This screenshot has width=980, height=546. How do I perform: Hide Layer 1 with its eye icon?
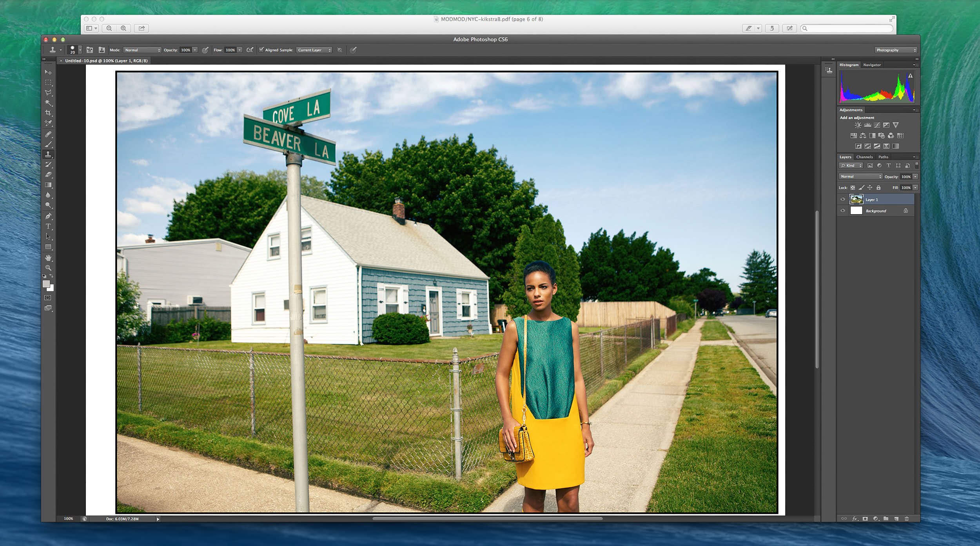tap(843, 199)
